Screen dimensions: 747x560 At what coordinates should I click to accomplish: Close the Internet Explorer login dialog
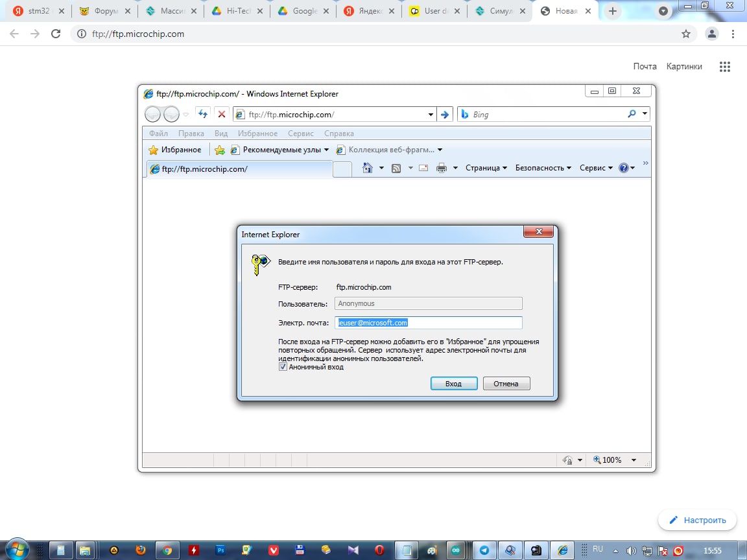[538, 231]
